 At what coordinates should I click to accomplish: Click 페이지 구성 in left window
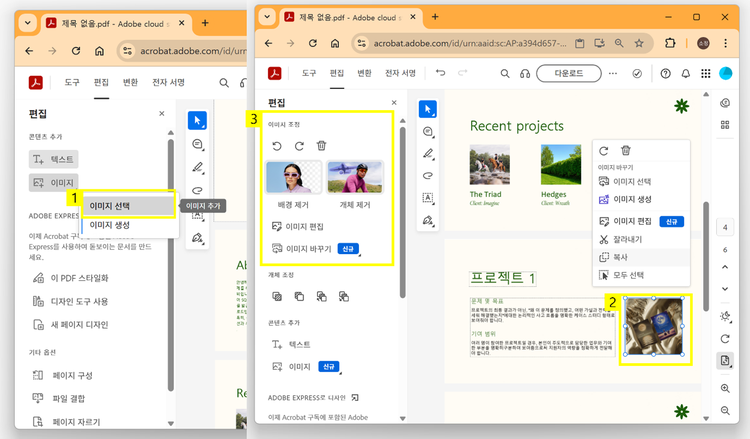coord(63,375)
